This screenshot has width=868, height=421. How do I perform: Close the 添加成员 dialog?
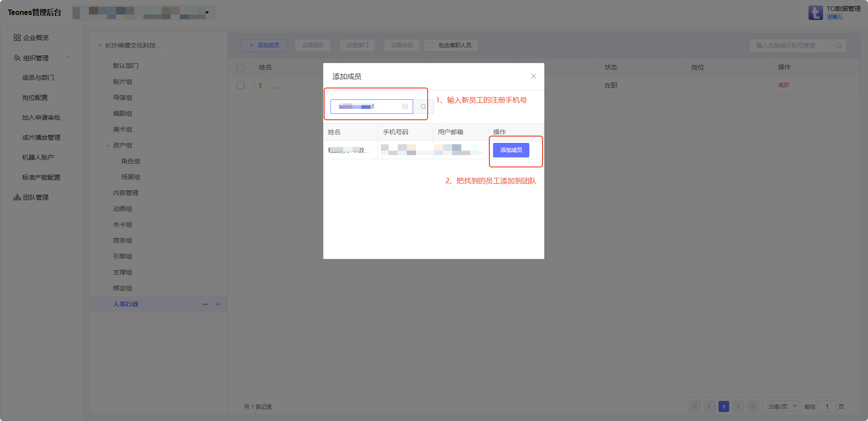(533, 76)
